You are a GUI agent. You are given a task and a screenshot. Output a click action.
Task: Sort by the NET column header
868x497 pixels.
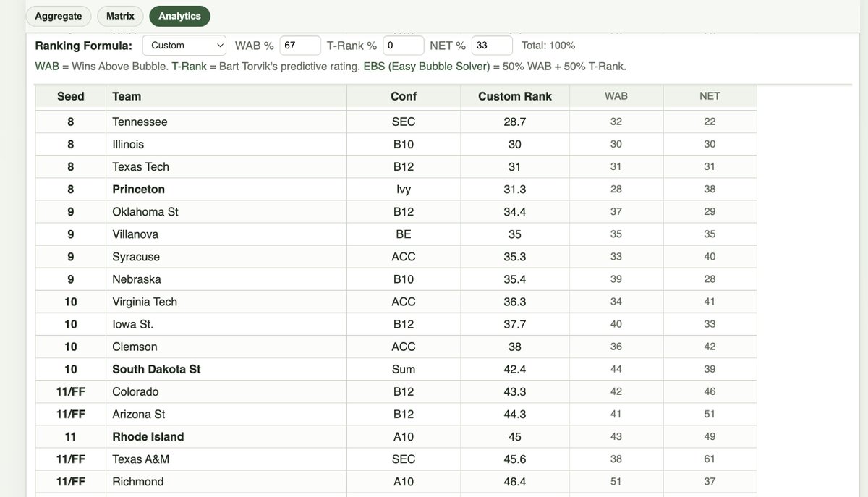(x=710, y=96)
